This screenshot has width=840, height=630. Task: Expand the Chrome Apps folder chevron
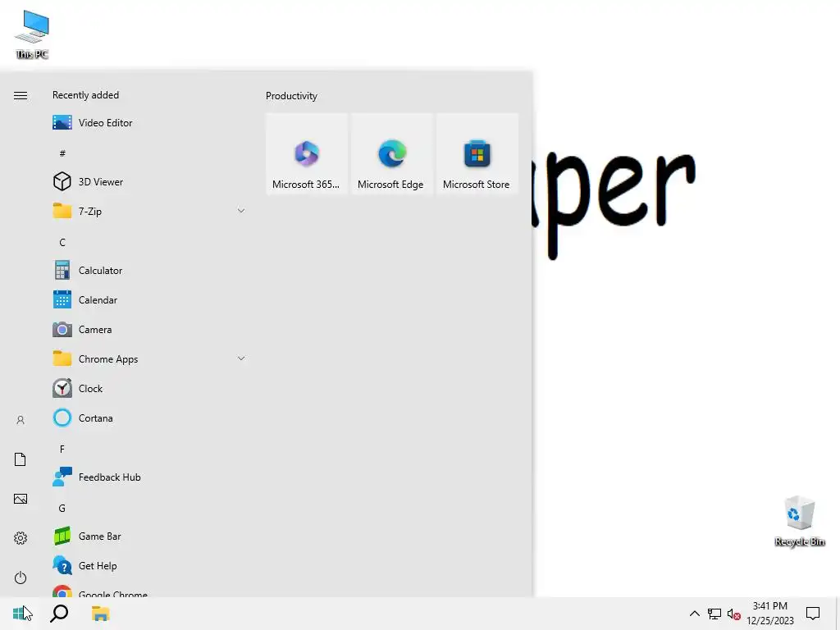pyautogui.click(x=241, y=358)
